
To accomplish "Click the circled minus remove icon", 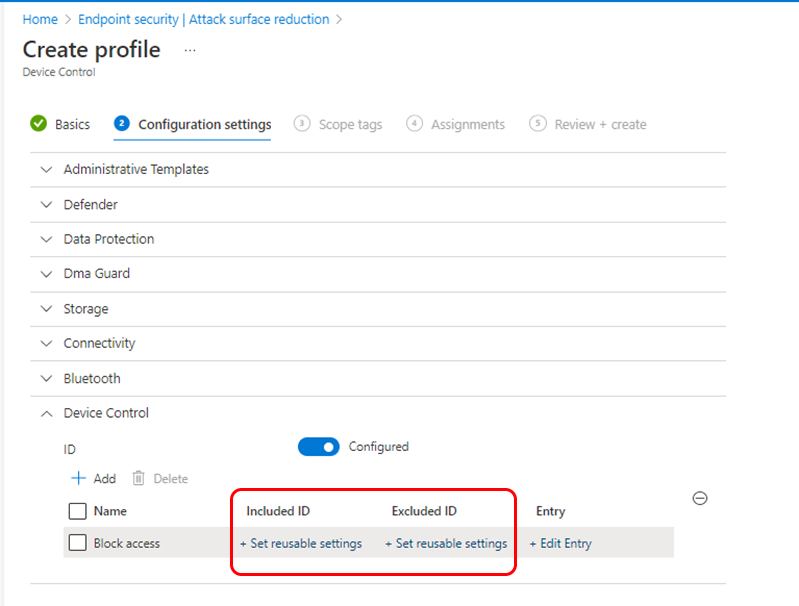I will pos(700,498).
